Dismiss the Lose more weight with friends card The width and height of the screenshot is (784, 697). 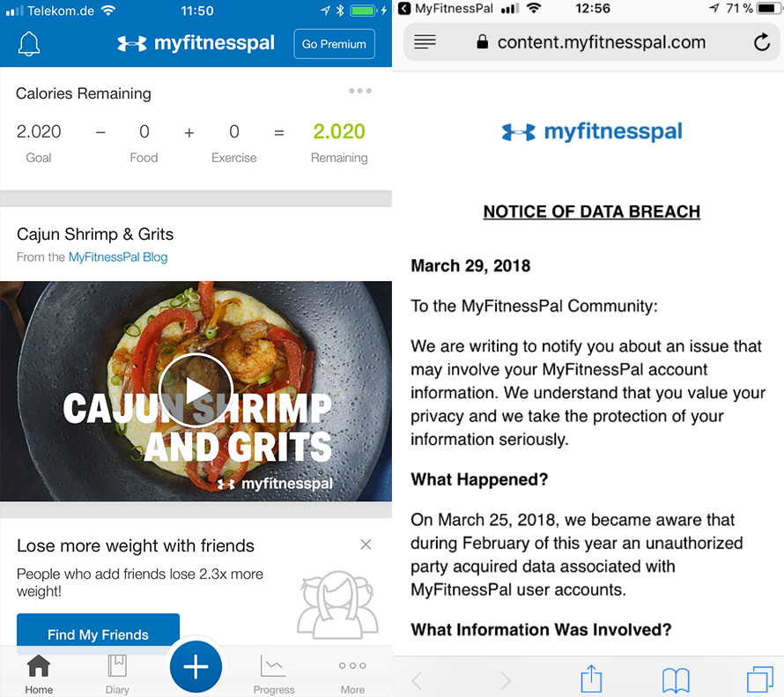pos(366,545)
